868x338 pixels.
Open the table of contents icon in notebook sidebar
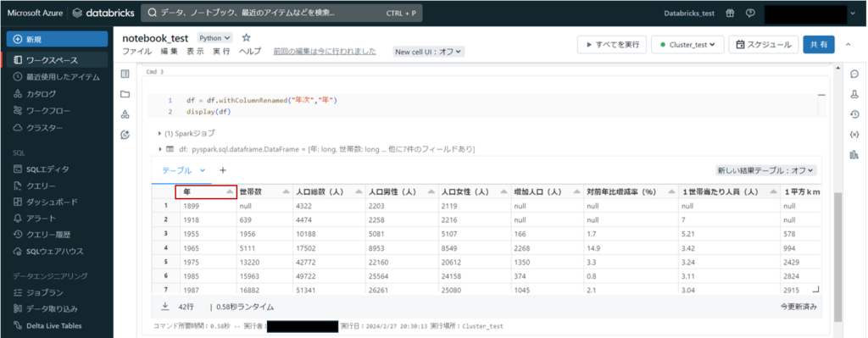coord(125,74)
